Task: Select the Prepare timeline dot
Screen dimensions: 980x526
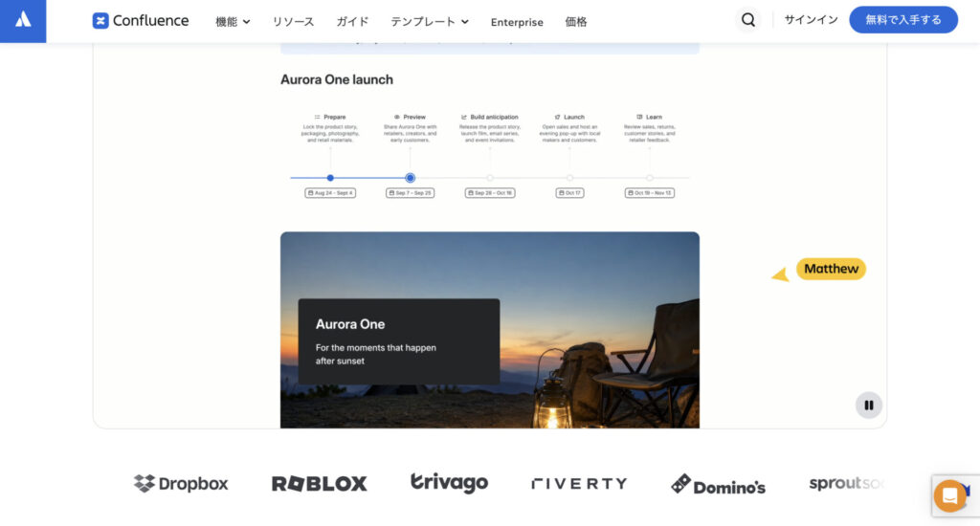Action: tap(330, 178)
